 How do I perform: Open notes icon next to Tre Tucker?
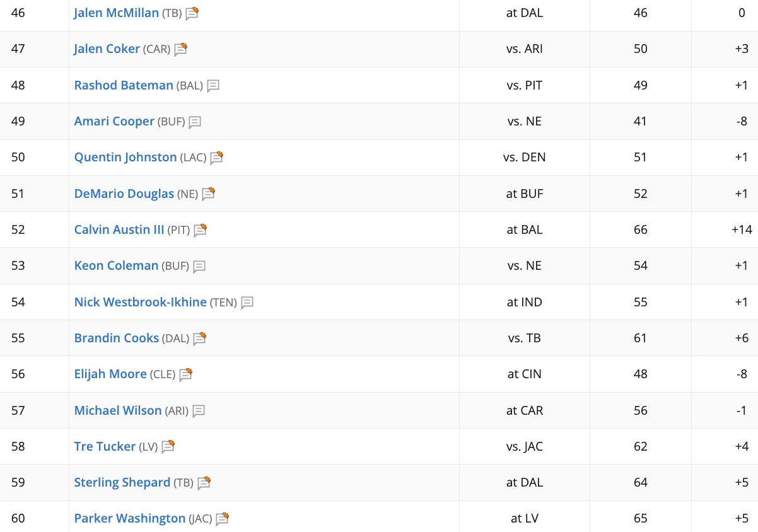pyautogui.click(x=168, y=447)
